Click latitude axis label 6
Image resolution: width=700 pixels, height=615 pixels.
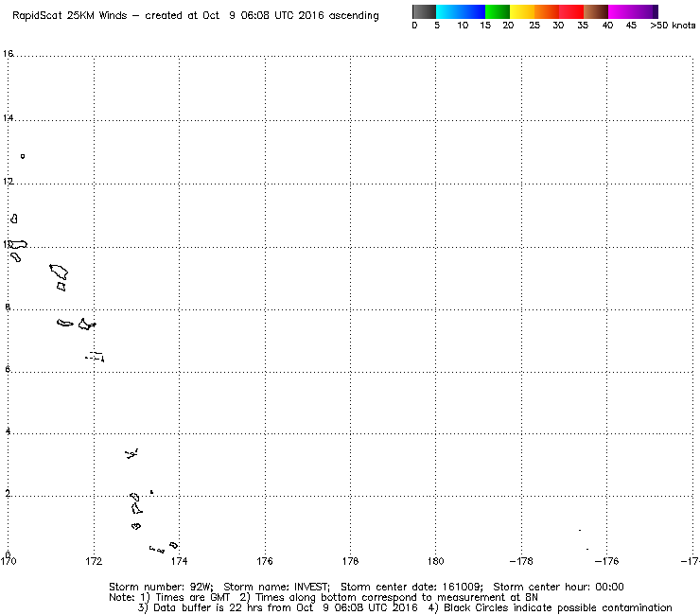click(x=8, y=369)
